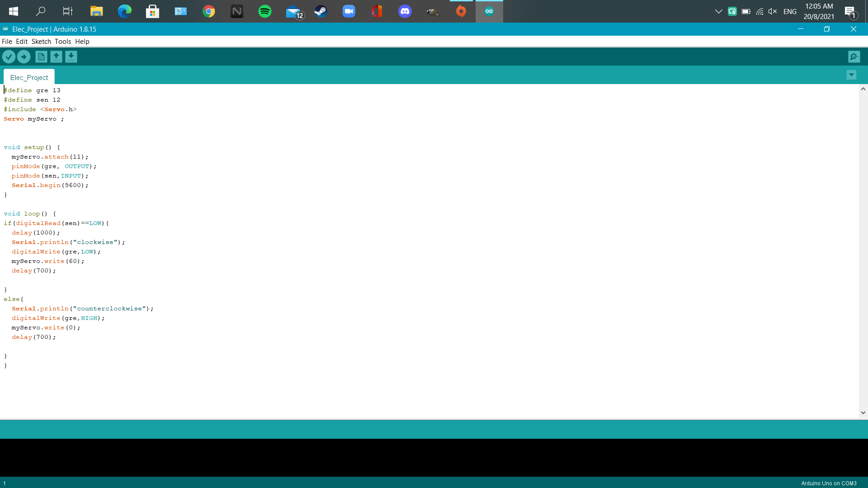The width and height of the screenshot is (868, 488).
Task: Open Windows Search from taskbar
Action: (41, 11)
